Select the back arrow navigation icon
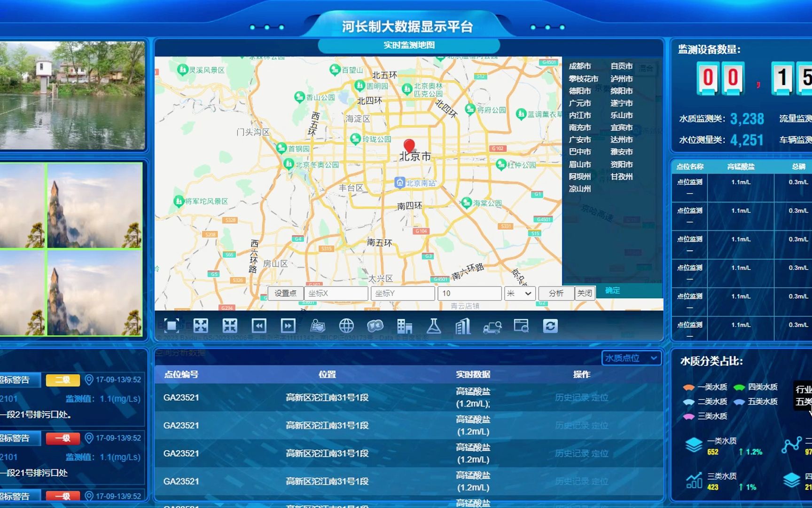812x508 pixels. coord(259,325)
